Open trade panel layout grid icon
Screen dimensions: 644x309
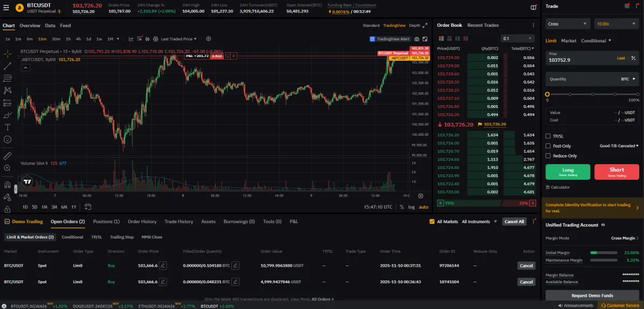point(627,6)
